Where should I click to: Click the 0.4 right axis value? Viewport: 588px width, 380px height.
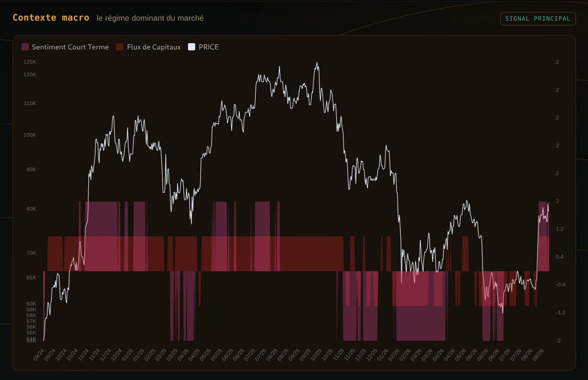560,257
